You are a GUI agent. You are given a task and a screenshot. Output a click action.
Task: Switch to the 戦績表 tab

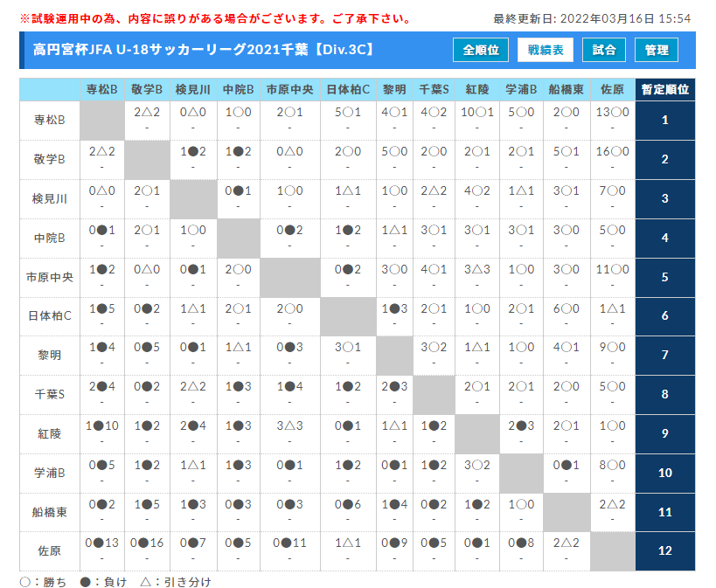click(546, 50)
